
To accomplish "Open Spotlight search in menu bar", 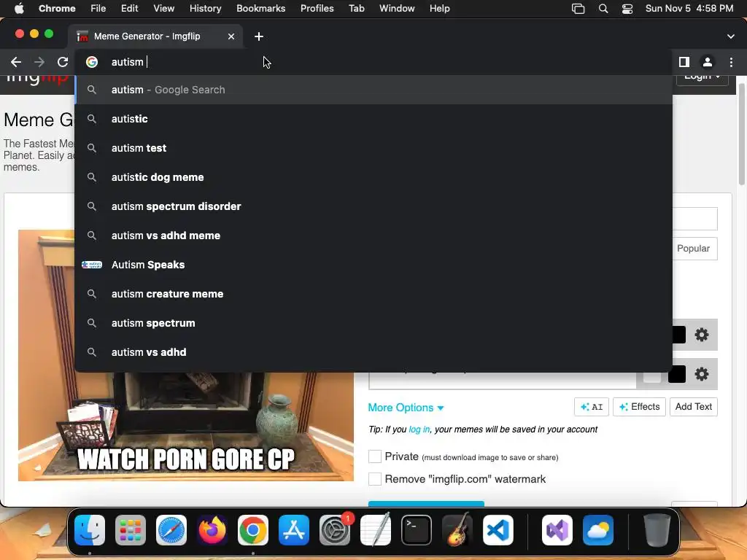I will pyautogui.click(x=603, y=9).
